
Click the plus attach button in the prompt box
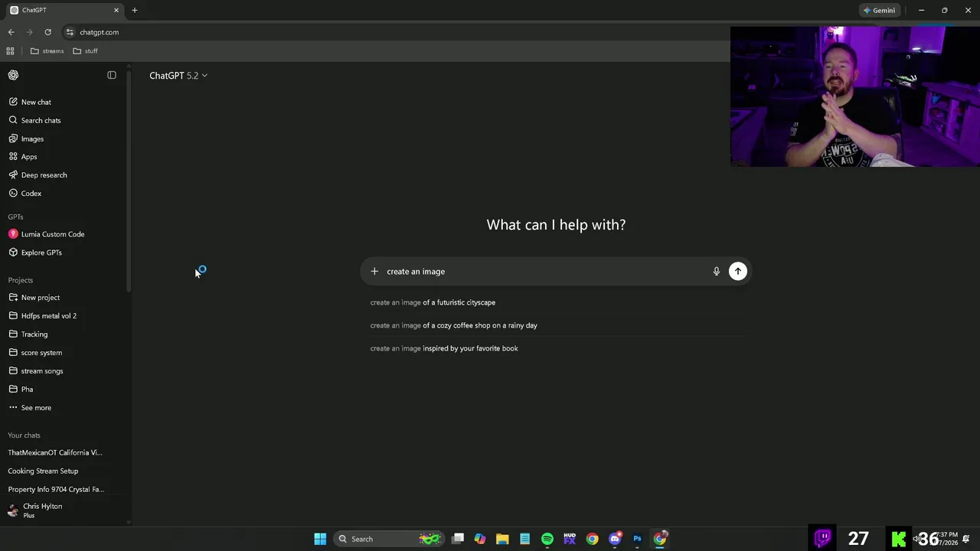pyautogui.click(x=374, y=272)
